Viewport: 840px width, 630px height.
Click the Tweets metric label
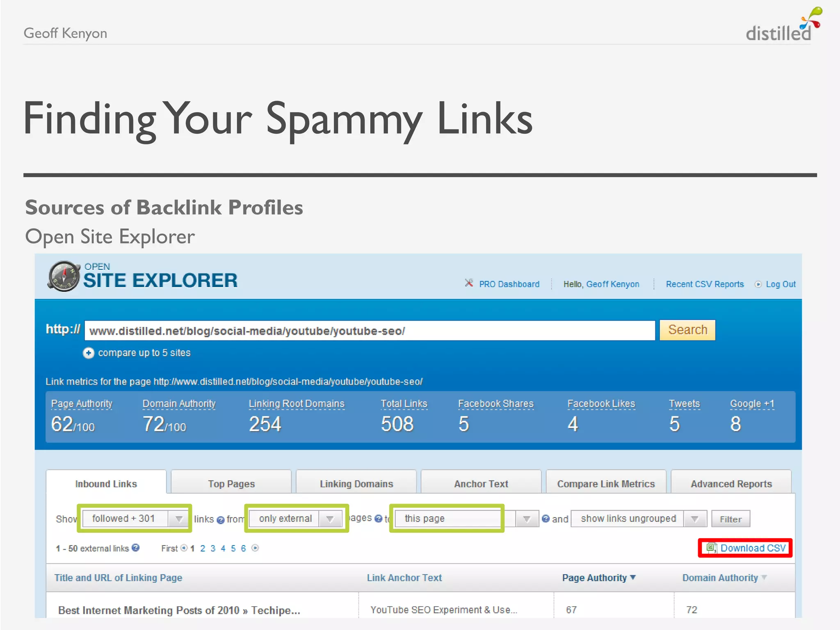coord(684,404)
